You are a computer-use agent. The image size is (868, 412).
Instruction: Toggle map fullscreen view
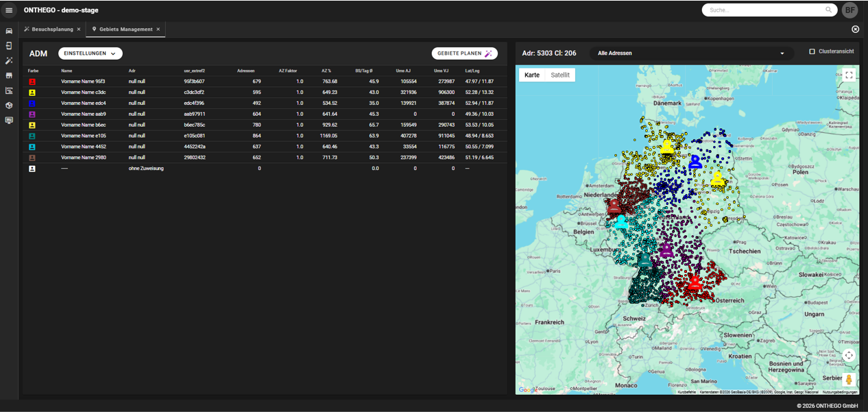pos(849,75)
